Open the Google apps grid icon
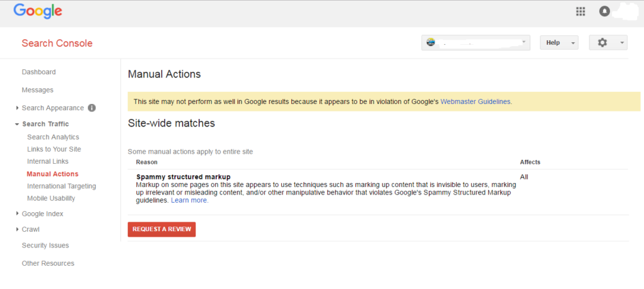 click(580, 11)
